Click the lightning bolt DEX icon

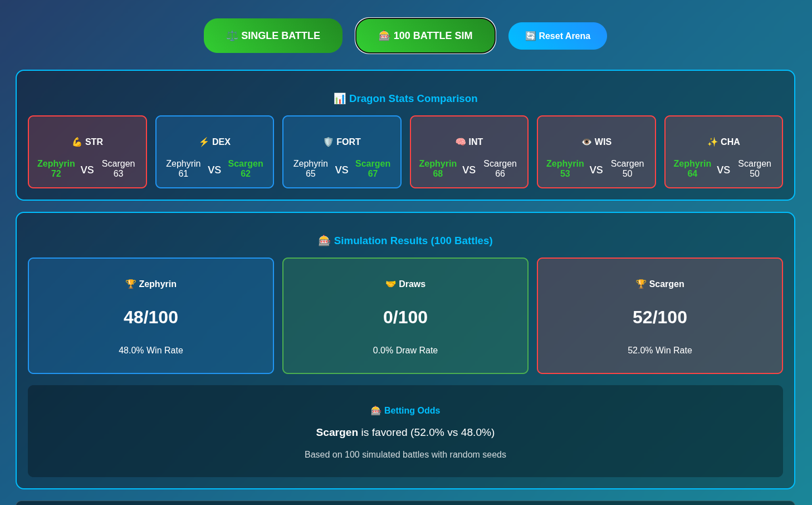tap(204, 142)
